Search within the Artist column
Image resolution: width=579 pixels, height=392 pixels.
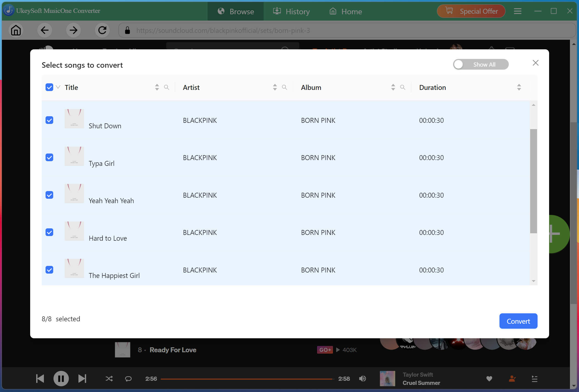(x=284, y=87)
